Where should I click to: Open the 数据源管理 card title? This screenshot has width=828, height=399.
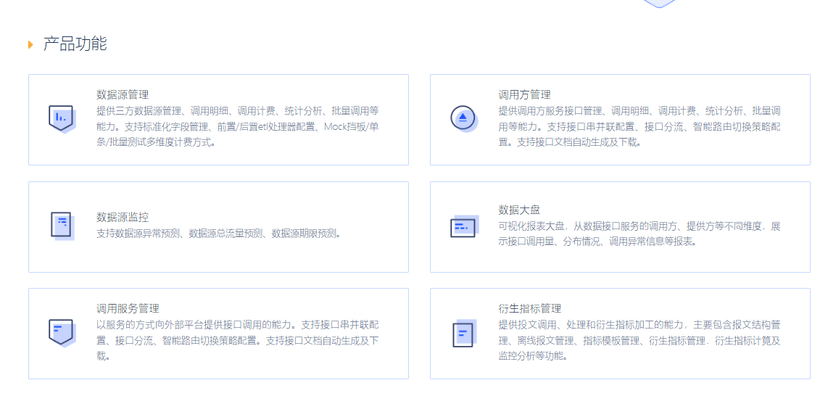click(123, 95)
